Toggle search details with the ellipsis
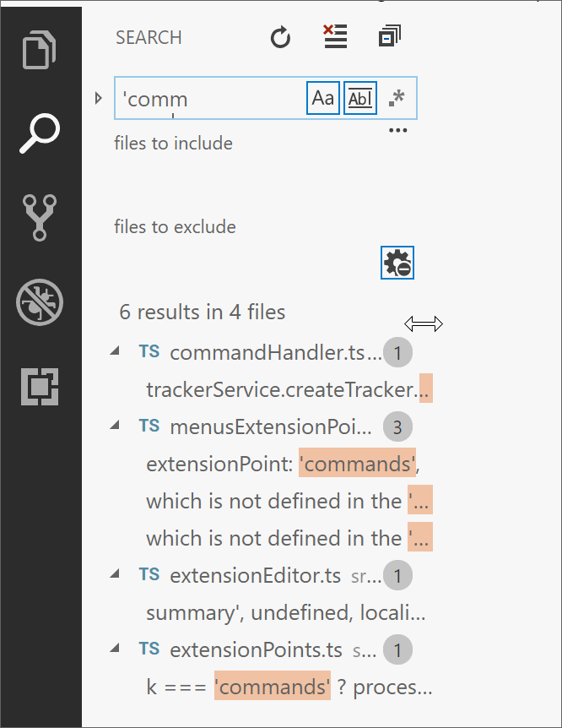 [397, 128]
